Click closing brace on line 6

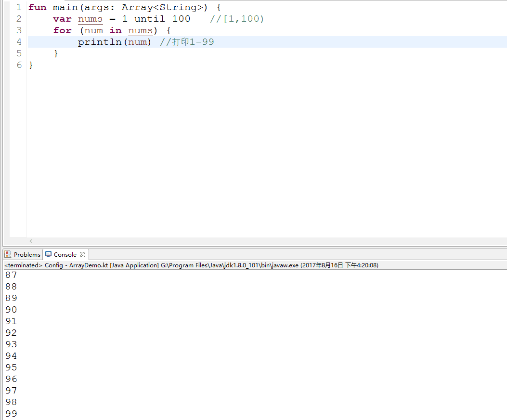pyautogui.click(x=31, y=65)
